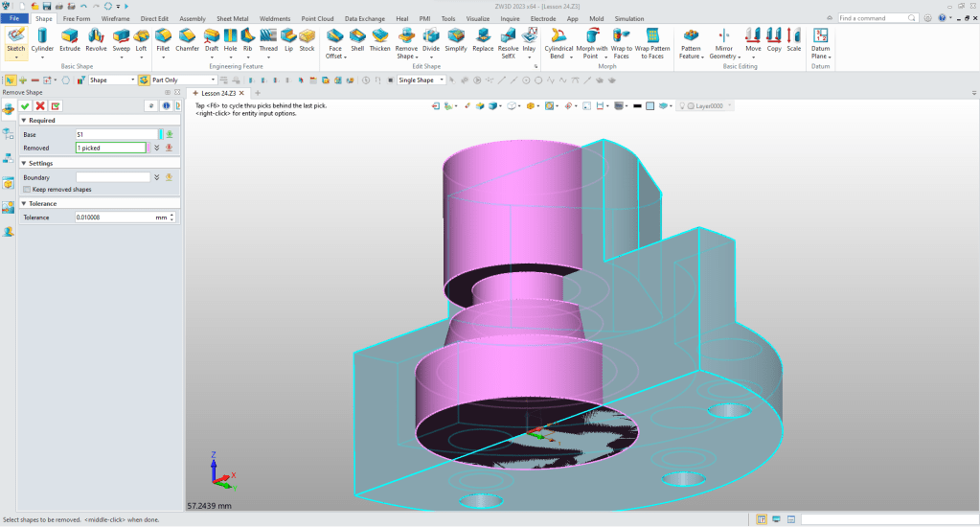Click the Boundary input field
This screenshot has height=527, width=980.
(113, 177)
